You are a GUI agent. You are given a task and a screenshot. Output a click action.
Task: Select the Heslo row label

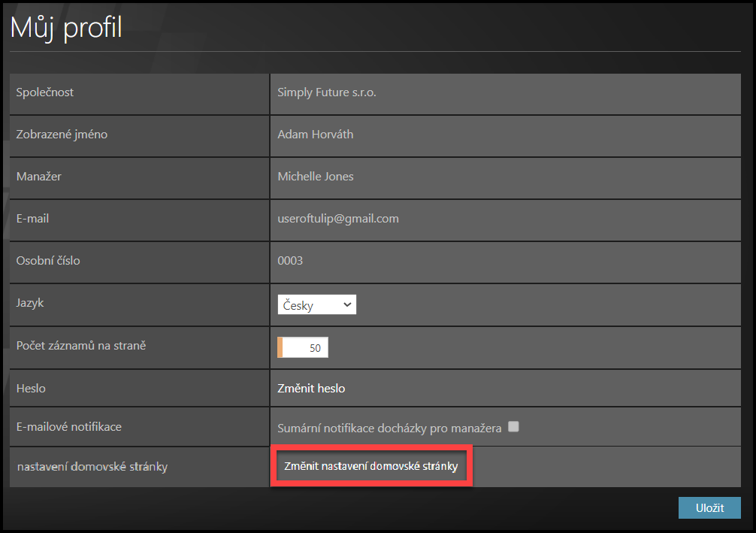31,389
